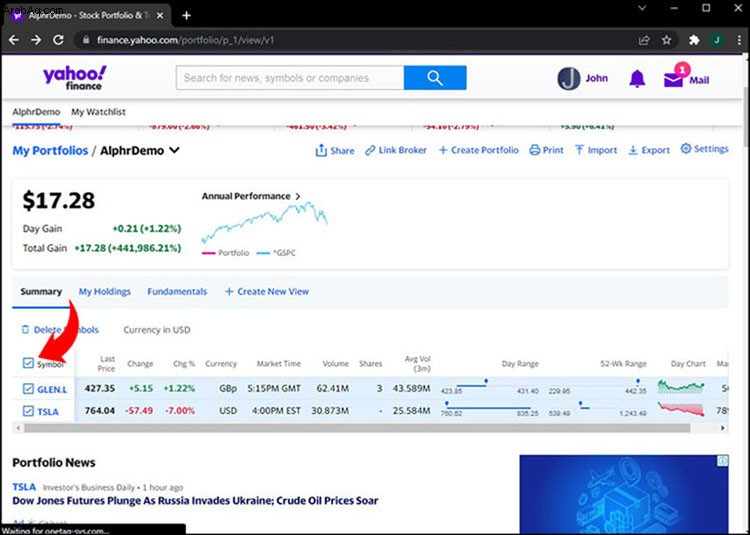Screen dimensions: 750x535
Task: Click the tab search dropdown arrow in title bar
Action: click(x=643, y=8)
